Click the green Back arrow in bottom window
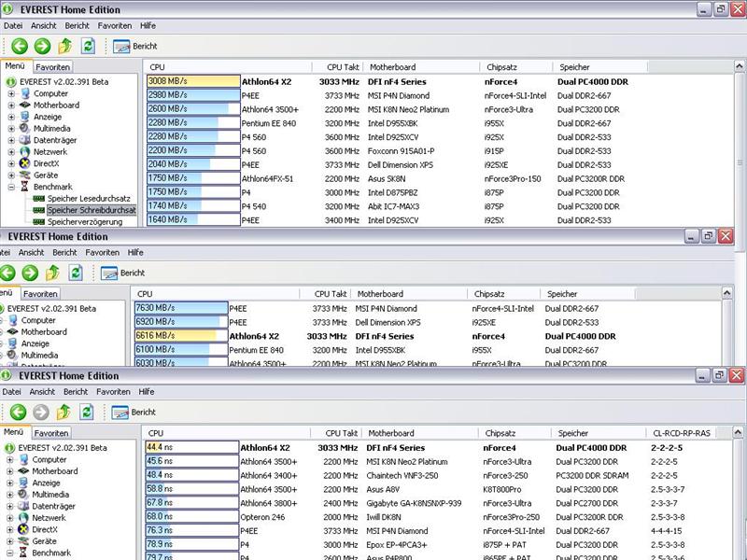The height and width of the screenshot is (560, 747). pyautogui.click(x=18, y=412)
